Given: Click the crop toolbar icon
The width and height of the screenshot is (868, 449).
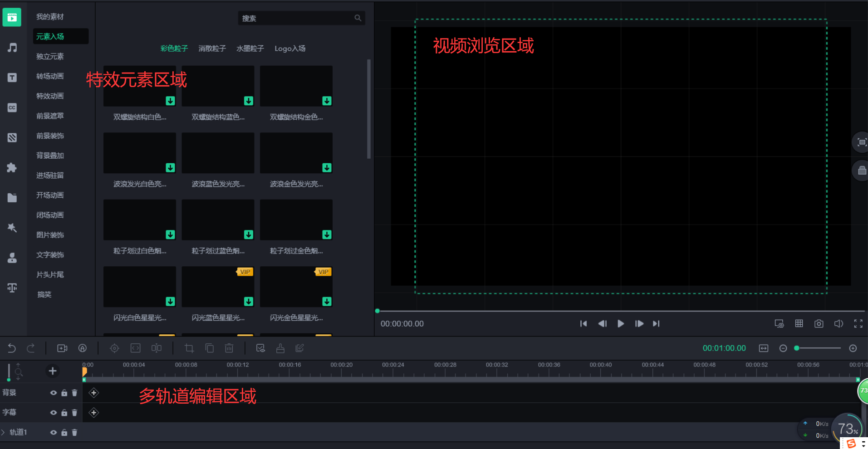Looking at the screenshot, I should pyautogui.click(x=189, y=348).
